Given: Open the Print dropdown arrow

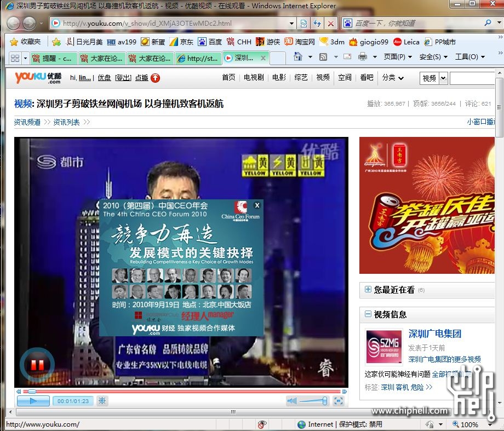Looking at the screenshot, I should (375, 57).
